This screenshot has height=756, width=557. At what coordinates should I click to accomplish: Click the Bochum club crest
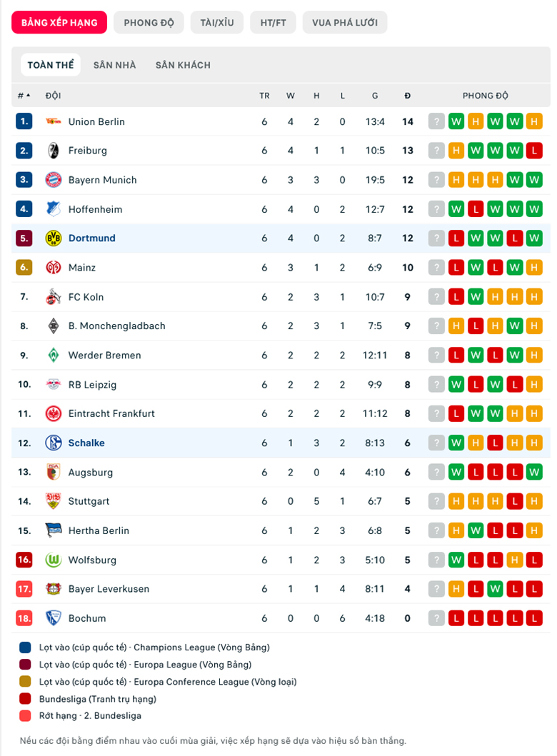coord(53,618)
